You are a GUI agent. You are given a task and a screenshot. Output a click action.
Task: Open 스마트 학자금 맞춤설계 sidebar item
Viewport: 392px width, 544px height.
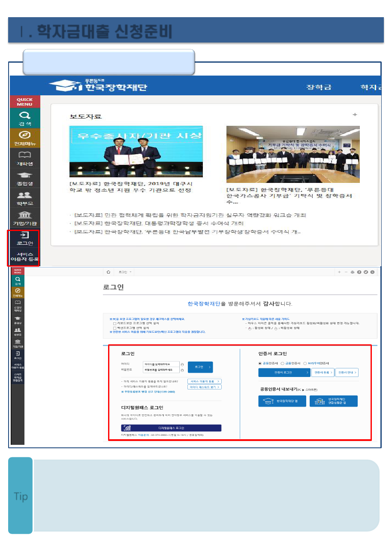(18, 377)
